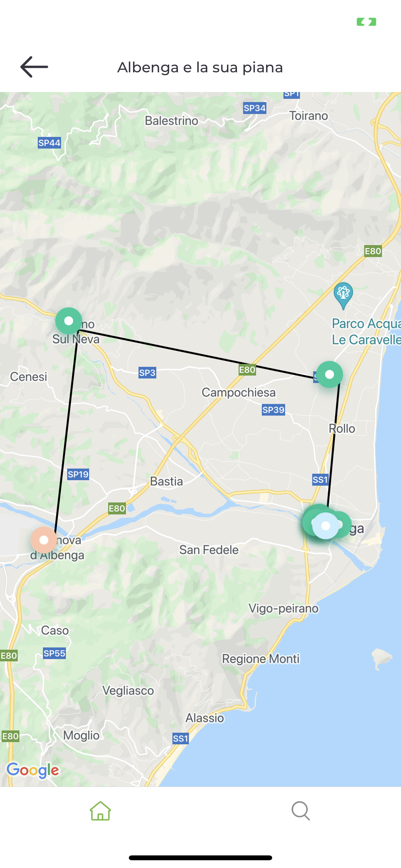Click the Google logo on map
Screen dimensions: 401x868
coord(33,770)
